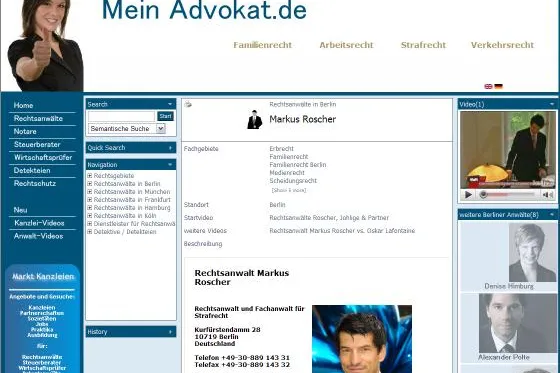Click Ausbildung in Markt Kanzleien box
Screen dimensions: 560x373
(x=42, y=335)
